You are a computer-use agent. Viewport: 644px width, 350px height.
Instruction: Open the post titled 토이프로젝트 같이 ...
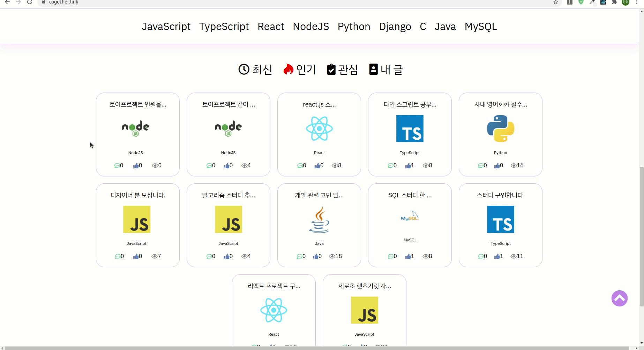point(229,104)
